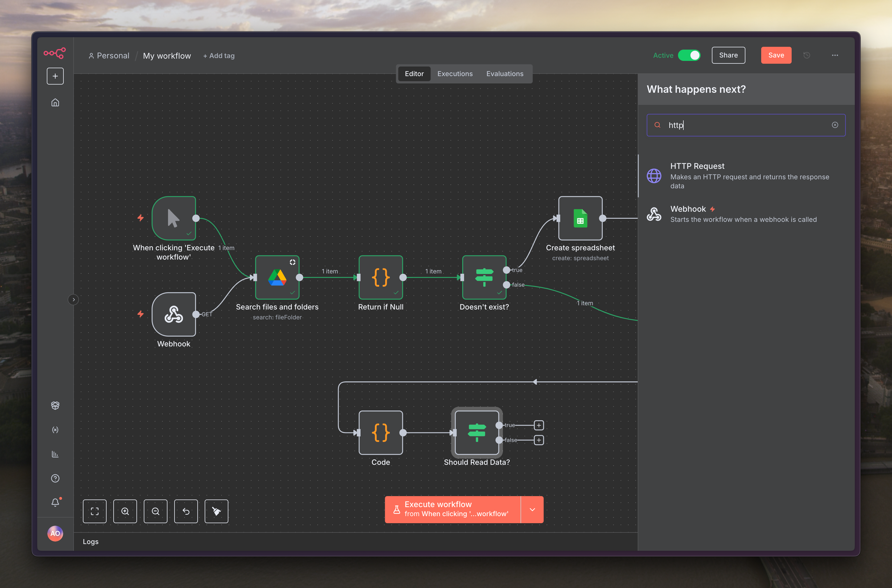Screen dimensions: 892x588
Task: Switch to the Evaluations tab
Action: point(504,74)
